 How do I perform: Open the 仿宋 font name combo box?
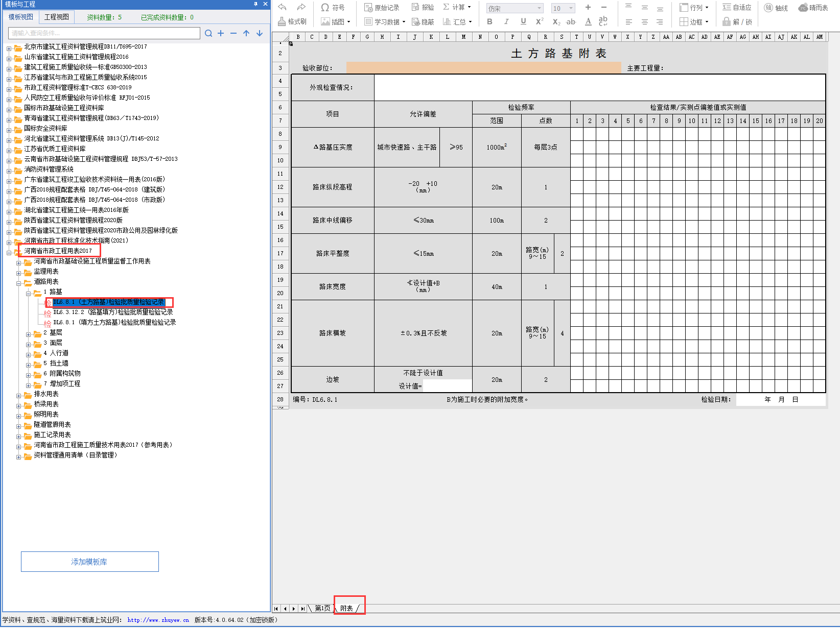click(515, 8)
